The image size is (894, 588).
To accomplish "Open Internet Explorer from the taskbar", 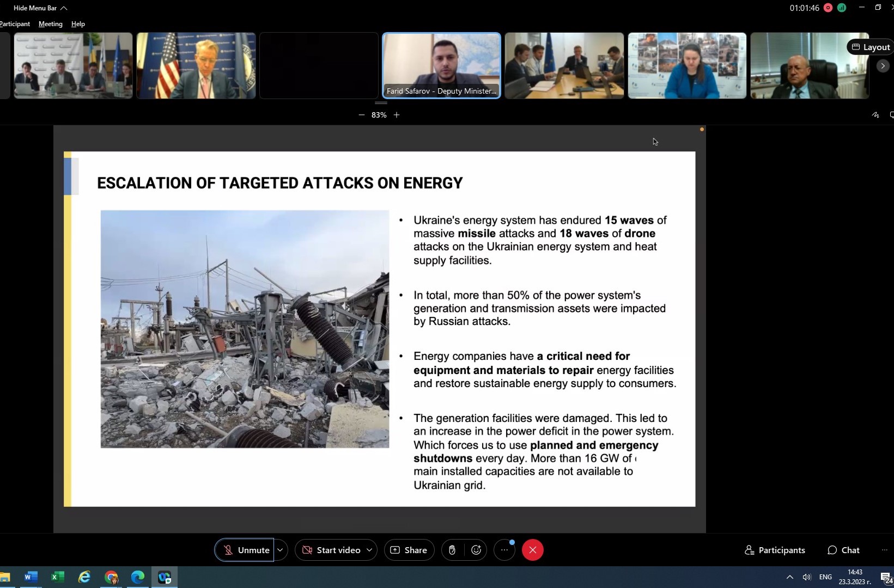I will 84,577.
